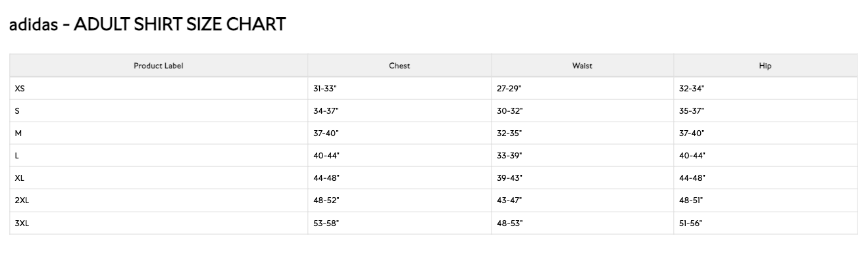Image resolution: width=868 pixels, height=259 pixels.
Task: Click the Chest column header
Action: click(399, 66)
